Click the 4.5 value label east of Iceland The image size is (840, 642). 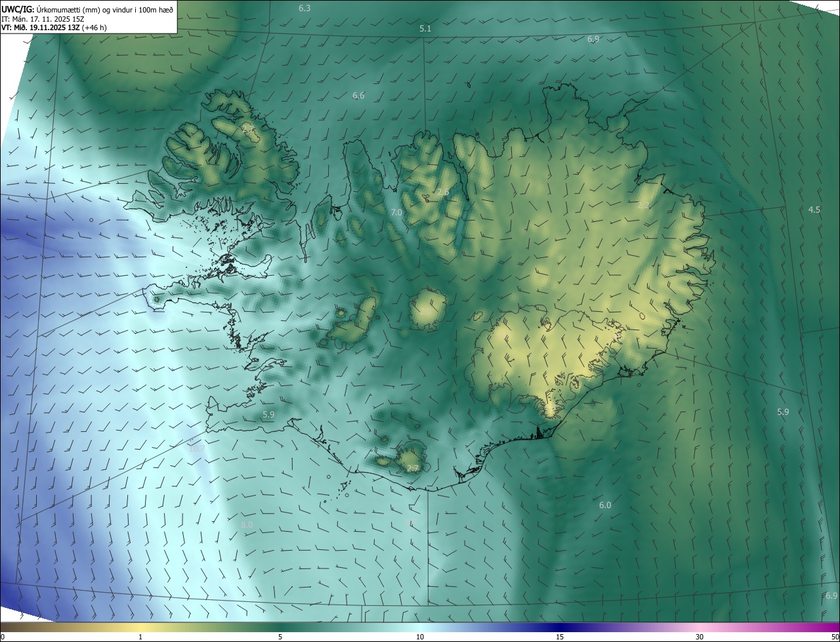click(x=814, y=210)
